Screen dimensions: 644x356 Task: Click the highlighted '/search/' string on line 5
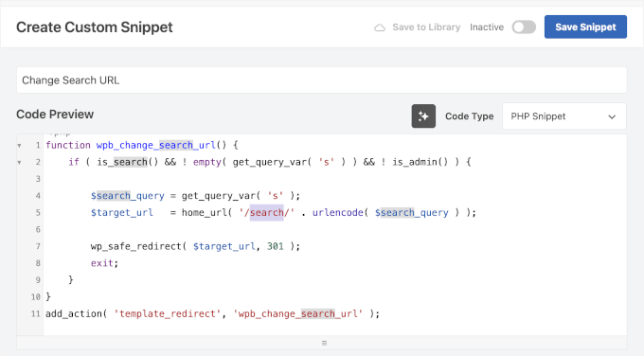[267, 213]
